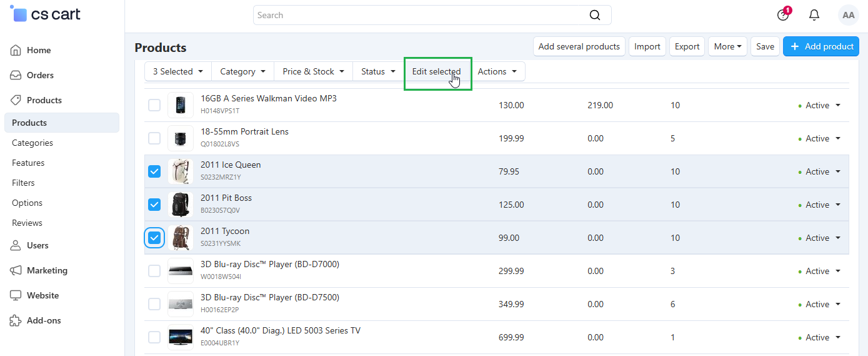Open the BD-D7500 Blu-ray player thumbnail
The image size is (868, 356).
pyautogui.click(x=181, y=304)
